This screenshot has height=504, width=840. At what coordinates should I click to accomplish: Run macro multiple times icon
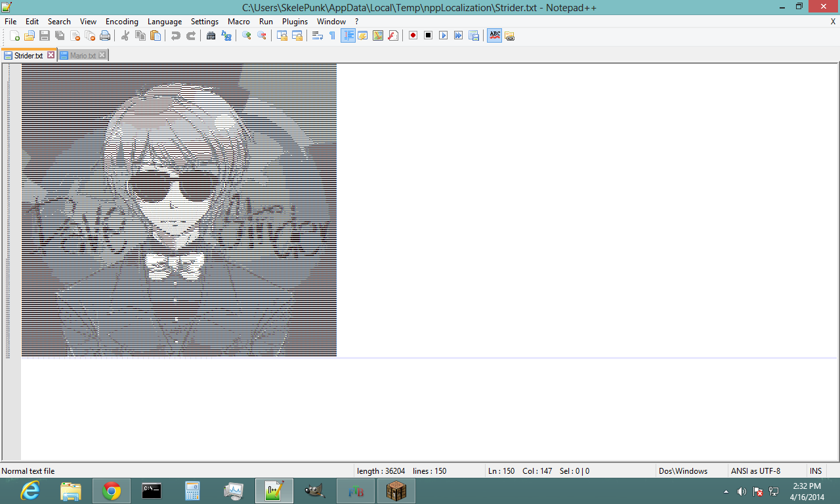point(458,35)
